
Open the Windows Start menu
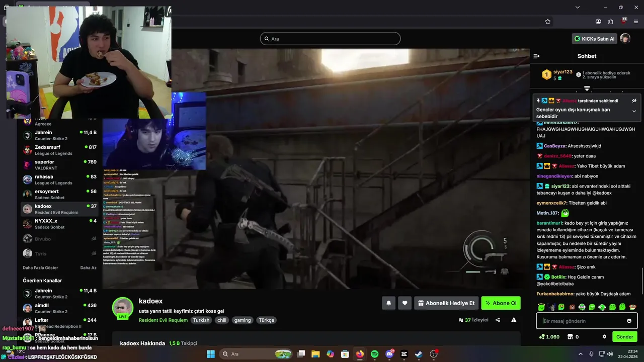(211, 354)
